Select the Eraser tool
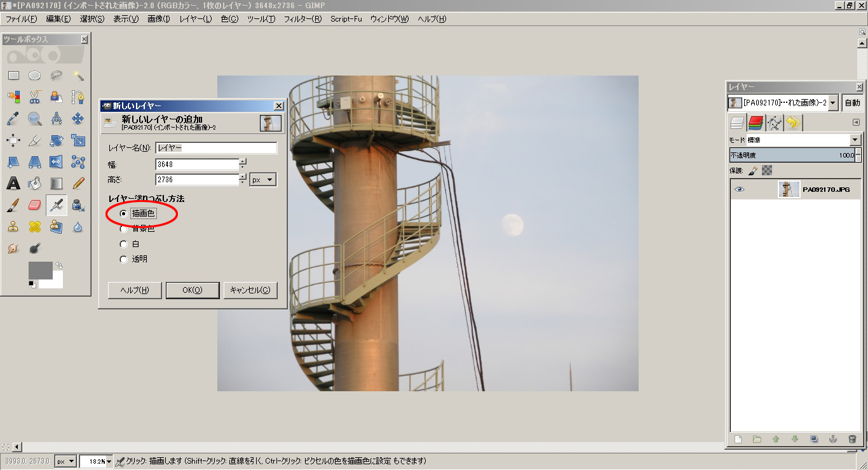This screenshot has width=868, height=470. [35, 205]
